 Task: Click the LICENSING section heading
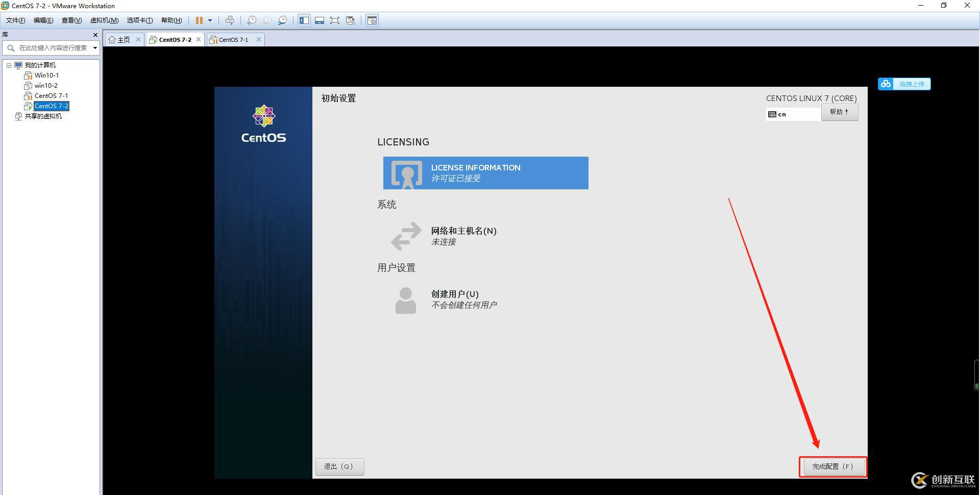403,142
